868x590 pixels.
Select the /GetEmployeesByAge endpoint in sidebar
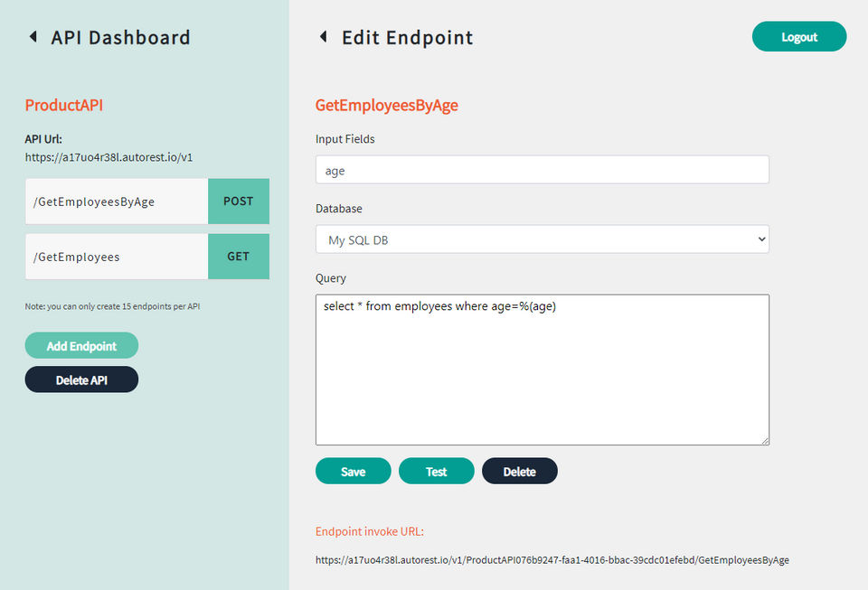117,201
